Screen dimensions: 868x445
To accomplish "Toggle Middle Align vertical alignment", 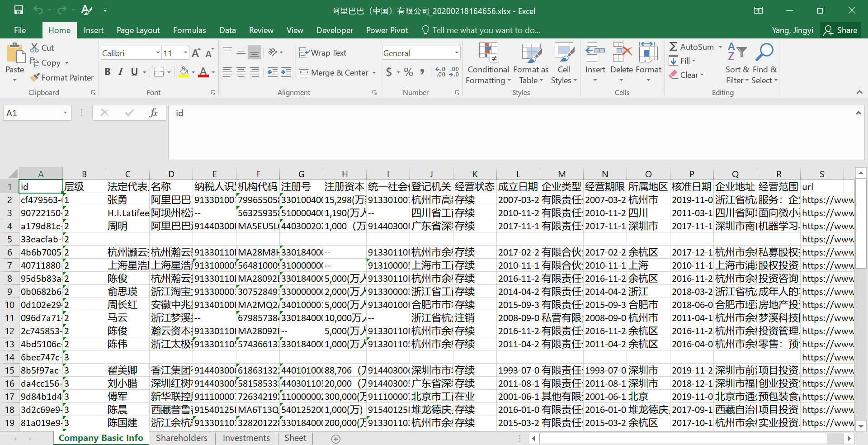I will (x=241, y=52).
